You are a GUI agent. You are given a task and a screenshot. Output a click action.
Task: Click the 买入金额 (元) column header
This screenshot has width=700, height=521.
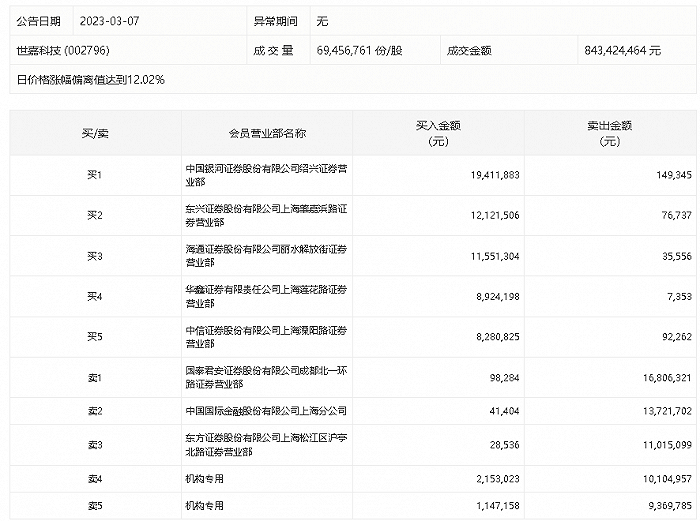(438, 133)
